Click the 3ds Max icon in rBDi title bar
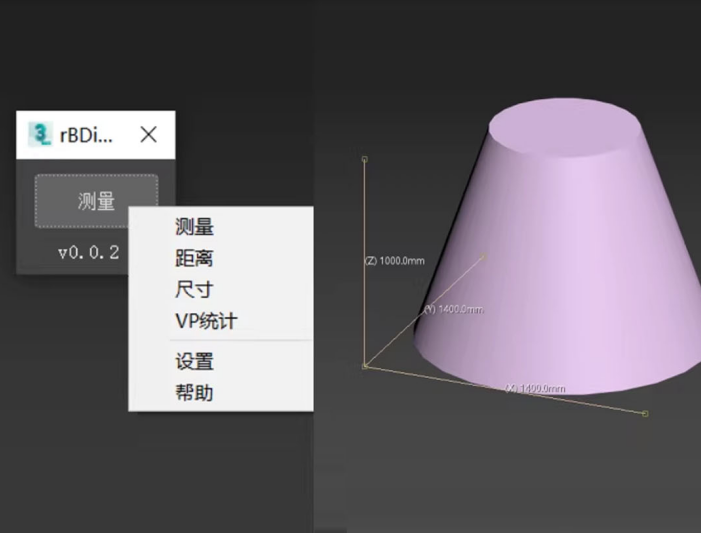 [x=40, y=134]
